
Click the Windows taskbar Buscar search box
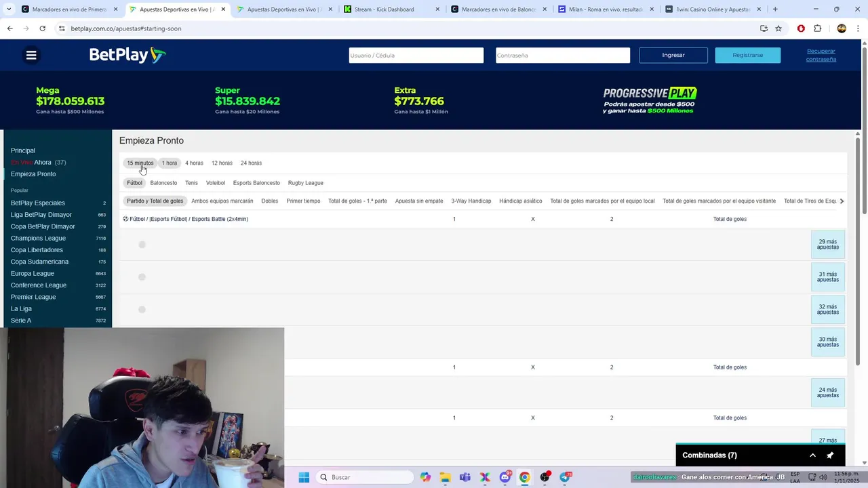365,477
